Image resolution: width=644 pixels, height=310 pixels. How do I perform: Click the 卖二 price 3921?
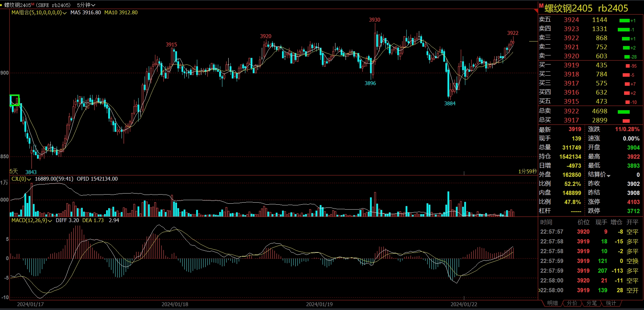tap(571, 47)
